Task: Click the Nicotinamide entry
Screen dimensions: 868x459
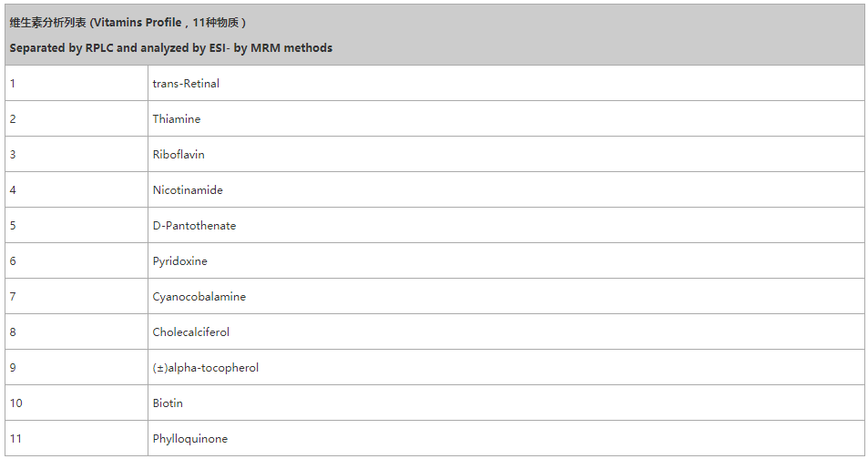Action: pos(188,190)
